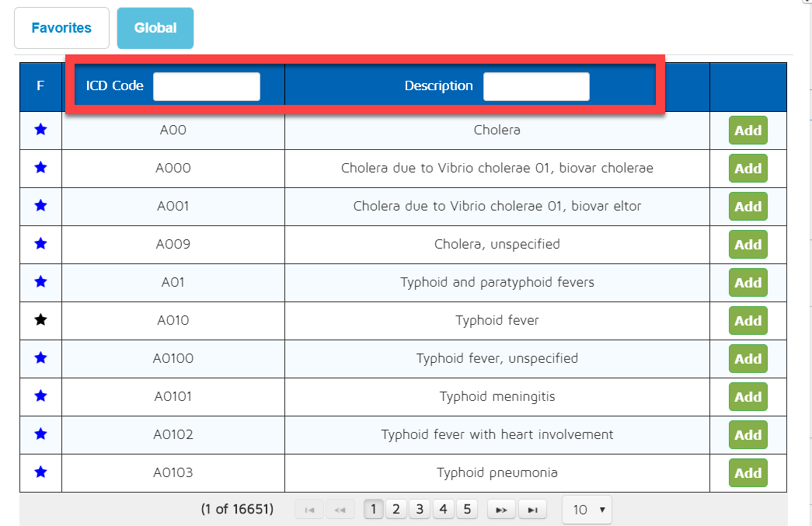This screenshot has height=526, width=812.
Task: Select the F column header
Action: [40, 86]
